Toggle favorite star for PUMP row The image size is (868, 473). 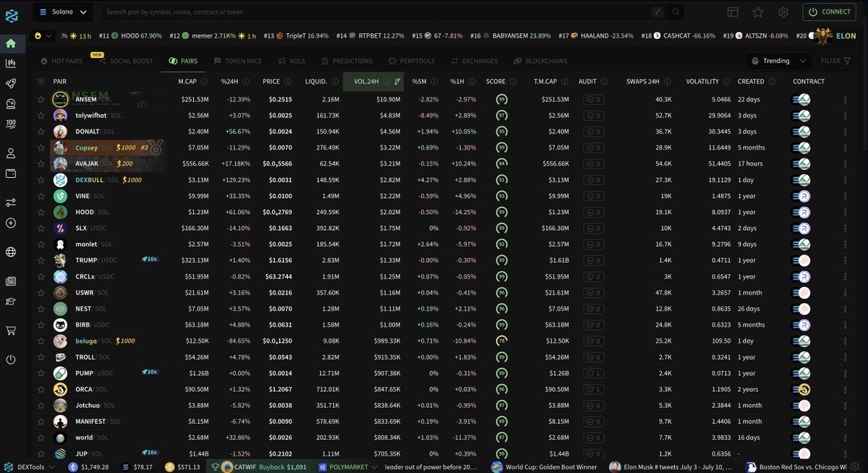pos(41,373)
